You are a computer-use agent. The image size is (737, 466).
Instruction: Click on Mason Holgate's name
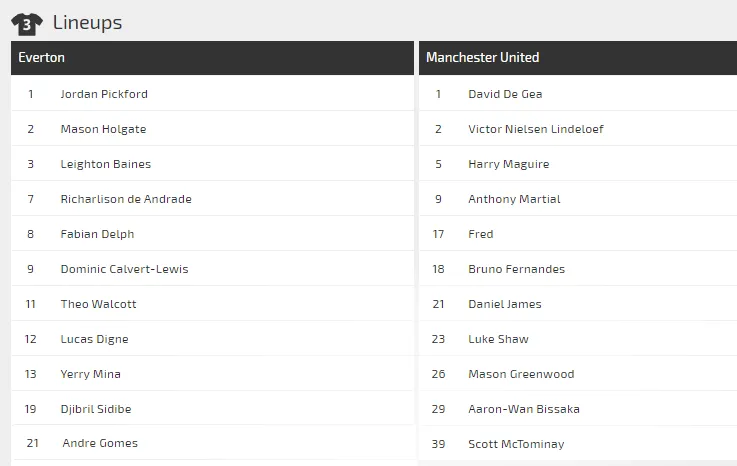[103, 129]
